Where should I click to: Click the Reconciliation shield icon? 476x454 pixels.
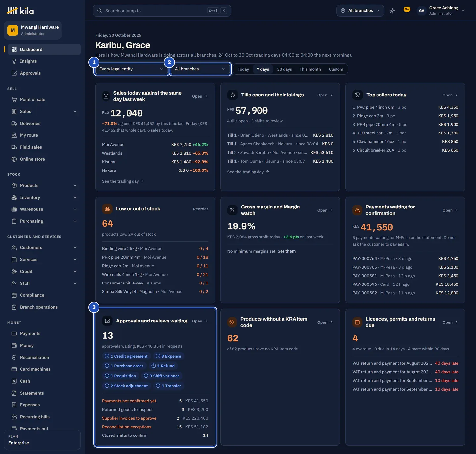click(x=14, y=357)
